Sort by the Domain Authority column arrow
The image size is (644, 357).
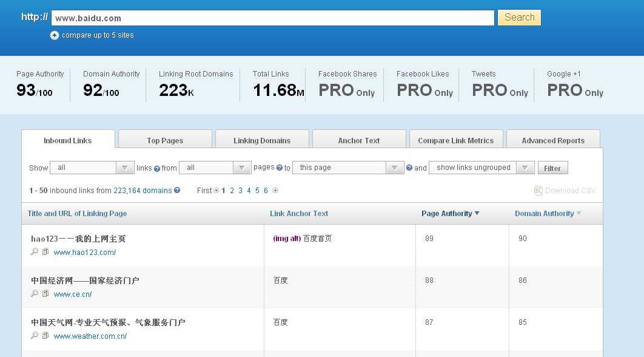tap(578, 214)
